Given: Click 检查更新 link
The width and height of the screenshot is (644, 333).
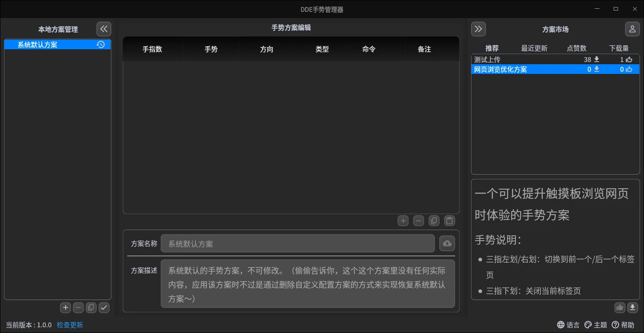Looking at the screenshot, I should [70, 325].
